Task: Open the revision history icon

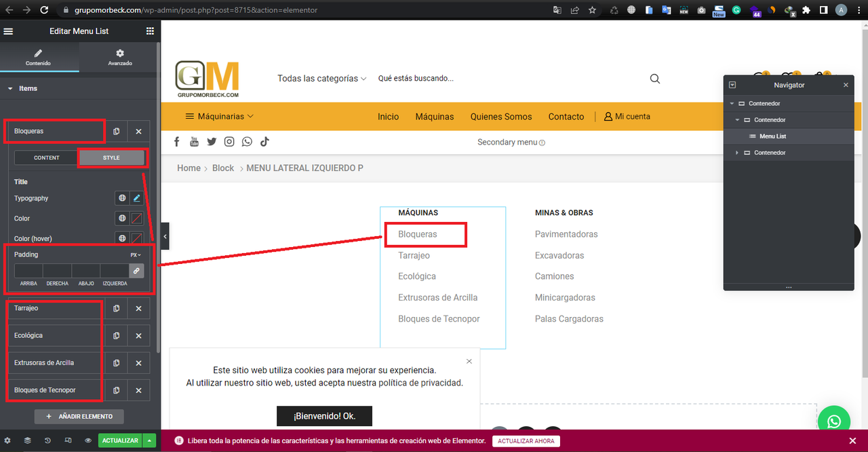Action: click(x=47, y=440)
